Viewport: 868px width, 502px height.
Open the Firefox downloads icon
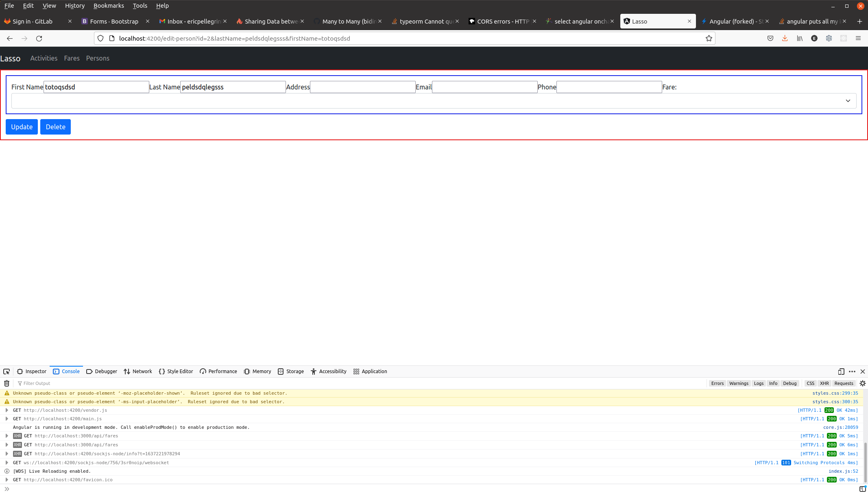[785, 38]
